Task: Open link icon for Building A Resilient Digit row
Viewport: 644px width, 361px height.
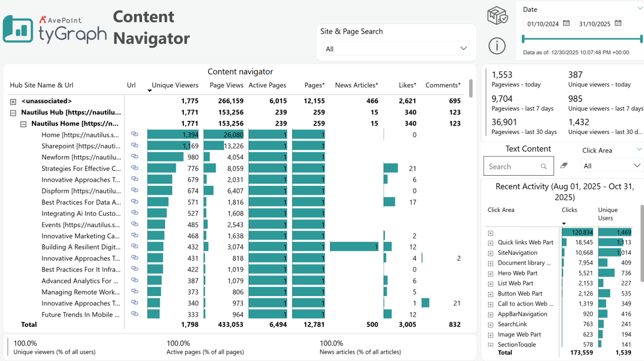Action: pyautogui.click(x=134, y=246)
